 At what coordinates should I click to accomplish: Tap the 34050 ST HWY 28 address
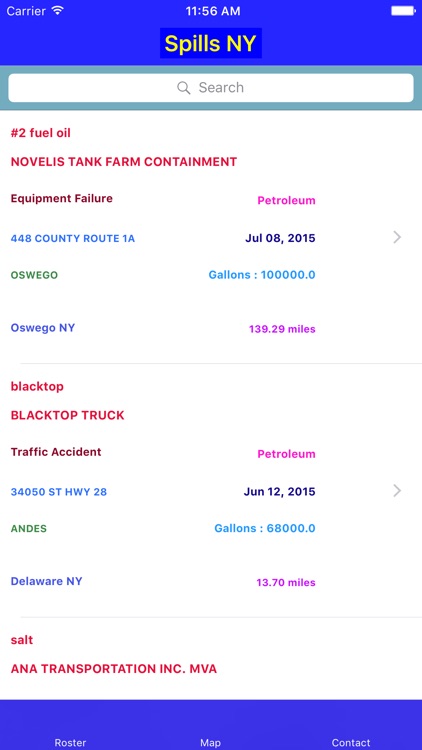59,492
